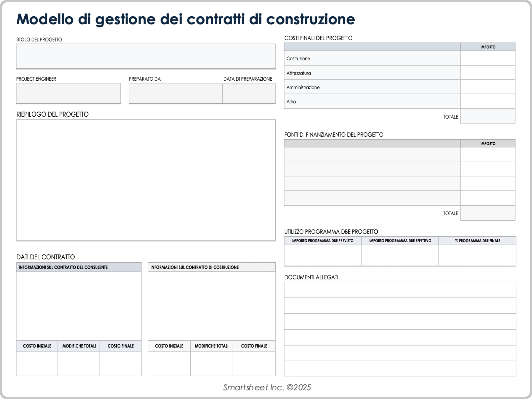Screen dimensions: 532x399
Task: Select the first Documenti Allegati row
Action: pyautogui.click(x=400, y=290)
